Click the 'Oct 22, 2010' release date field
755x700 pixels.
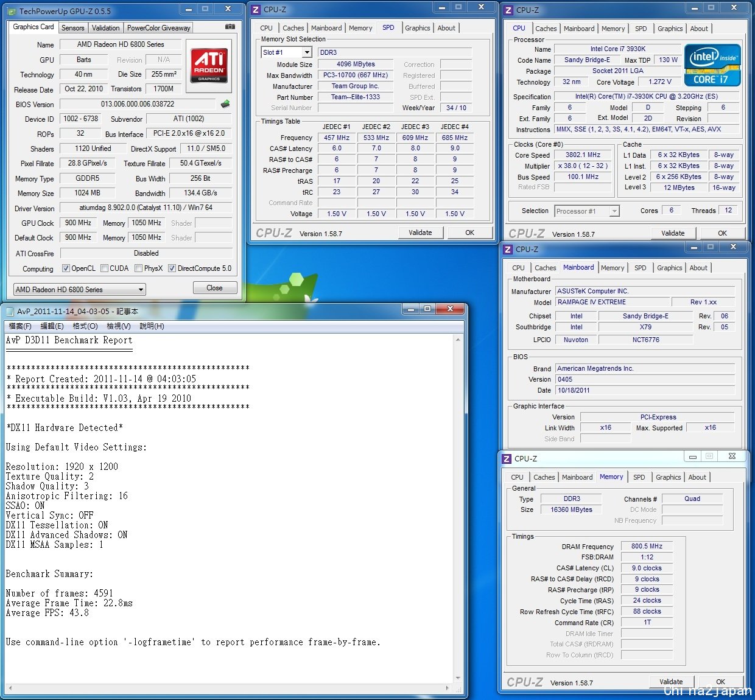pyautogui.click(x=83, y=89)
